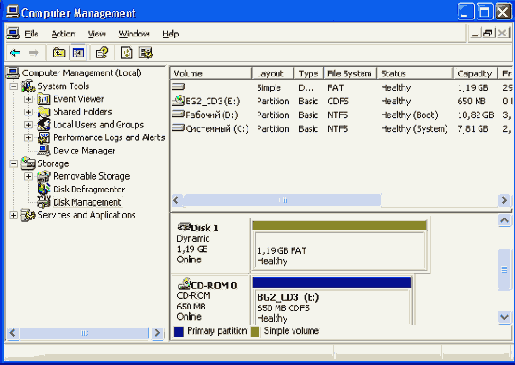Click the disk view scroll up arrow
This screenshot has width=515, height=365.
[504, 220]
